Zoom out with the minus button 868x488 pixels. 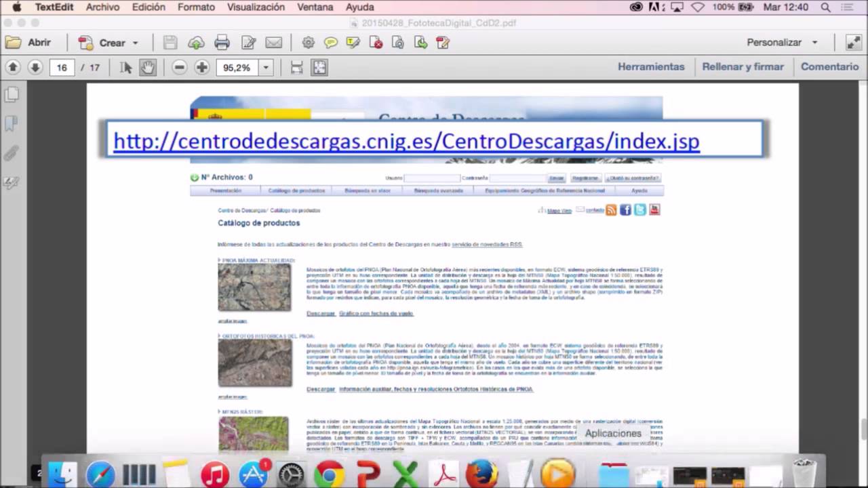click(x=179, y=67)
